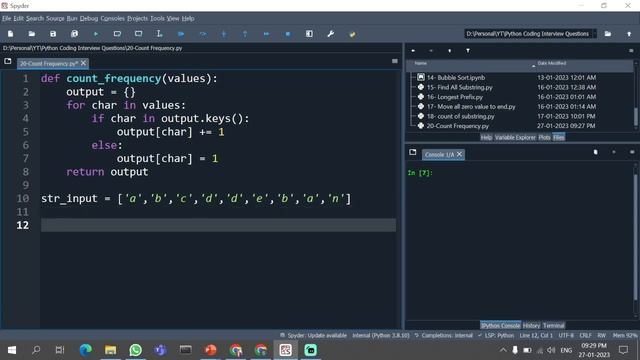640x360 pixels.
Task: Select 15- Find All Substring.py file
Action: coord(460,87)
